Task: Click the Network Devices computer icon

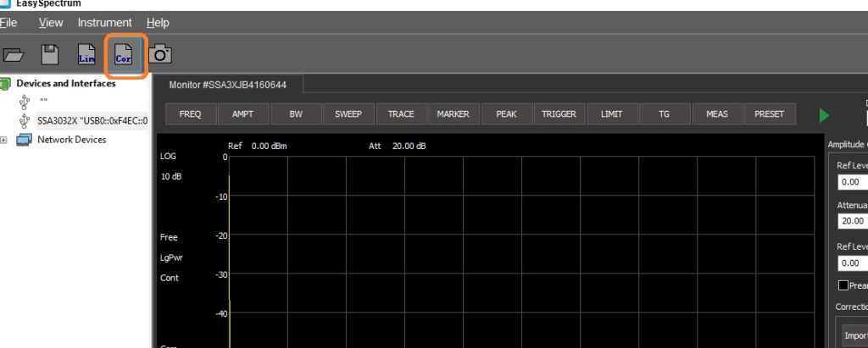Action: [x=26, y=140]
